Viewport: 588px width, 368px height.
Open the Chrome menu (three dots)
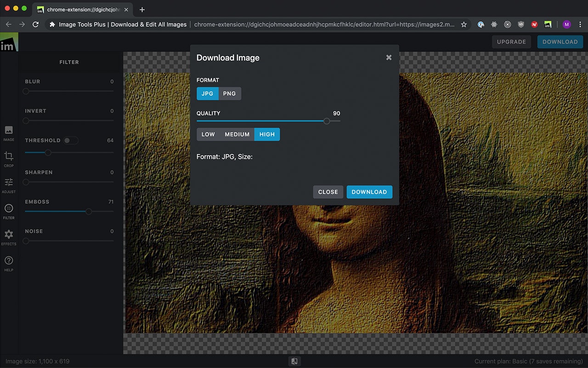[580, 24]
